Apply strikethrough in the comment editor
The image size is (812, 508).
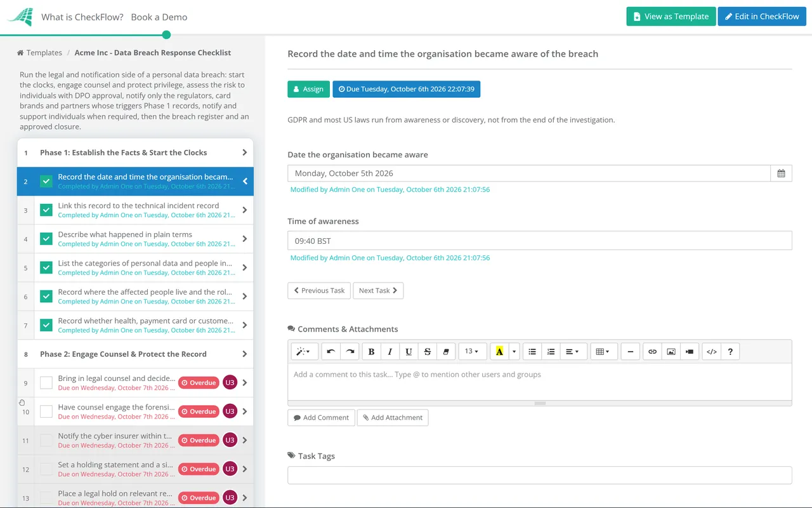point(428,352)
